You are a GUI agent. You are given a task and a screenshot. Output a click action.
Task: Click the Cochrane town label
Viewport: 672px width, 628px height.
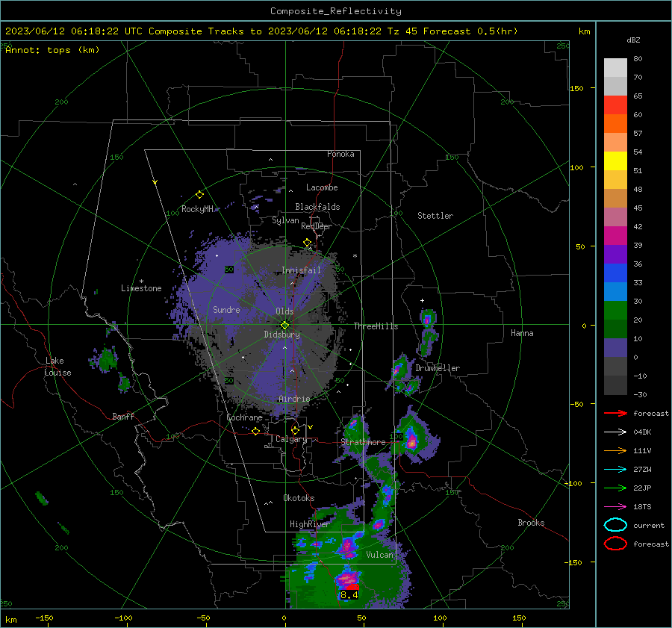(x=244, y=417)
